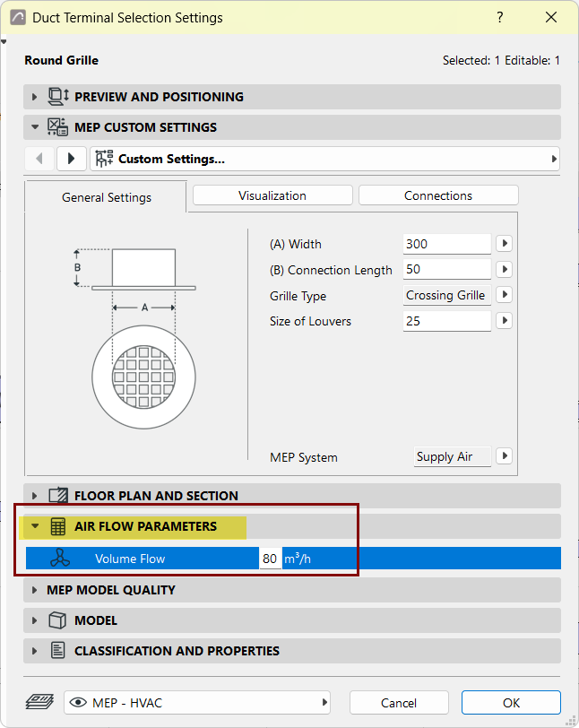
Task: Click the Custom Settings page icon
Action: click(x=104, y=159)
